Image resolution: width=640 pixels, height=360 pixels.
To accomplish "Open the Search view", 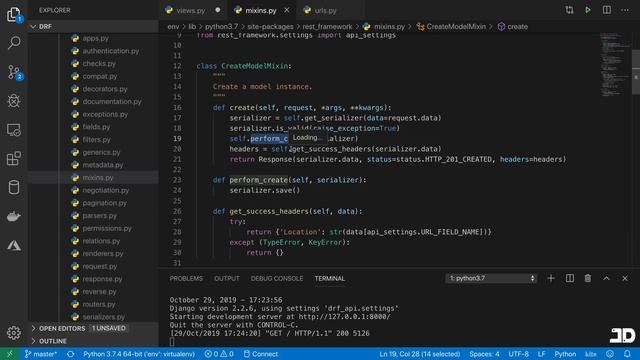I will (x=14, y=42).
